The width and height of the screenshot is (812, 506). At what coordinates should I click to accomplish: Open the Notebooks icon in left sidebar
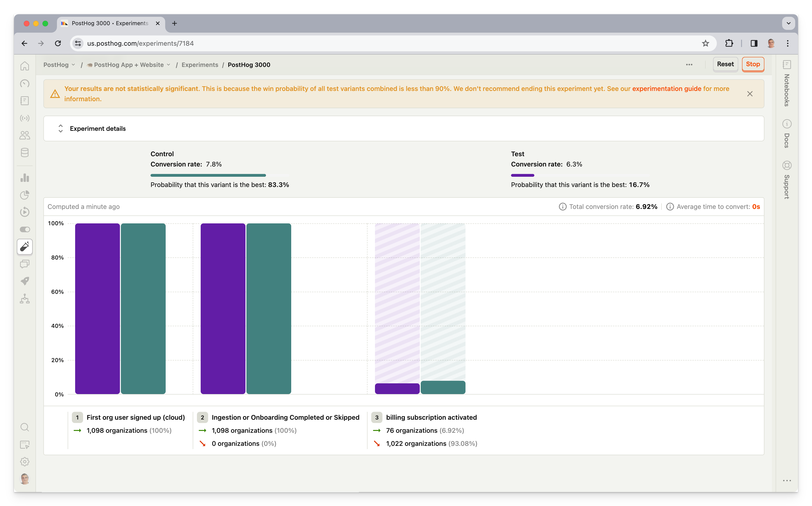coord(24,101)
